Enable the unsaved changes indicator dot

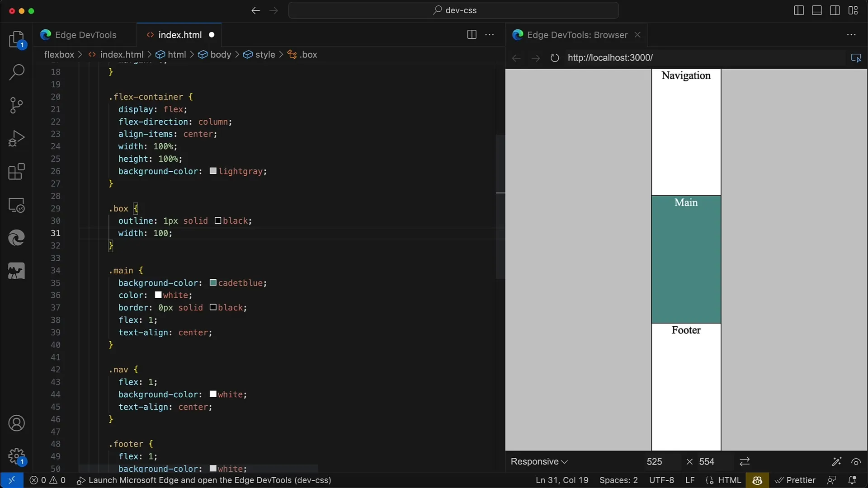pos(212,34)
